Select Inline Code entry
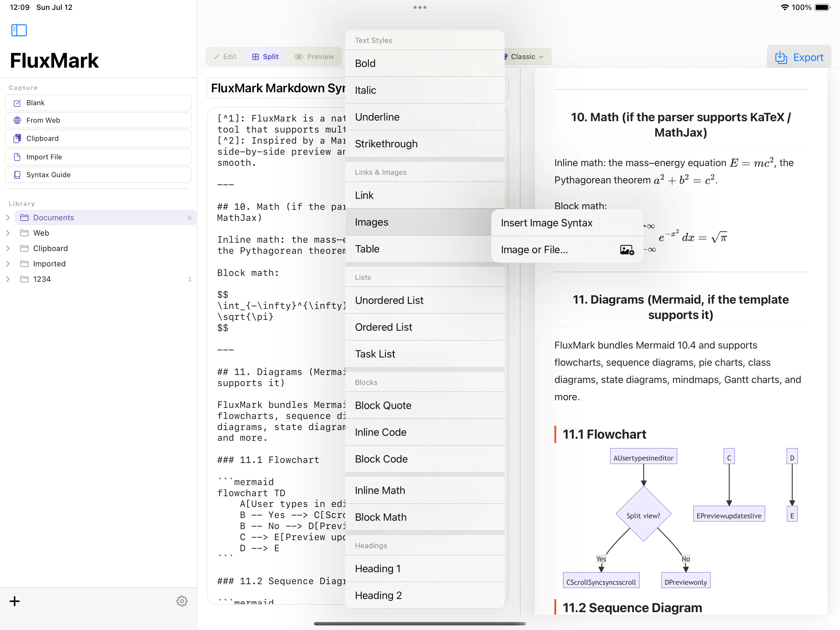The image size is (840, 630). (425, 432)
